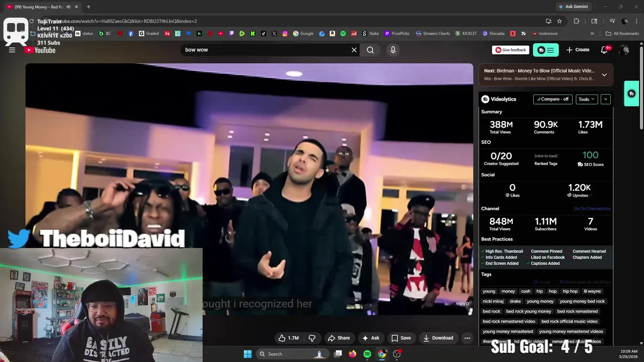Click the 'nicki minaj' tag
Image resolution: width=644 pixels, height=362 pixels.
point(493,301)
